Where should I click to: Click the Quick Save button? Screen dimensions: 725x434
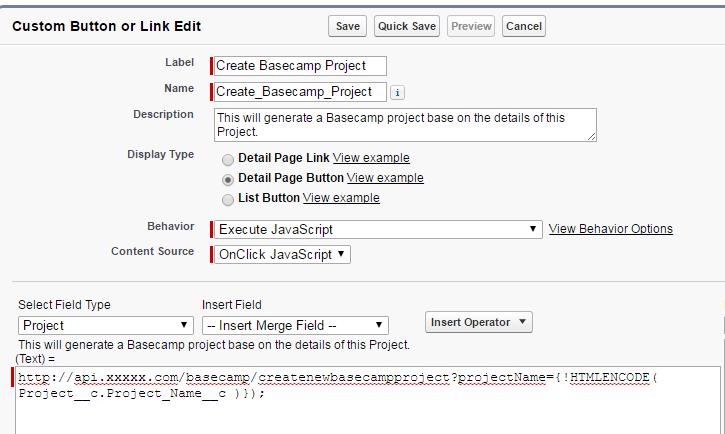pyautogui.click(x=407, y=26)
